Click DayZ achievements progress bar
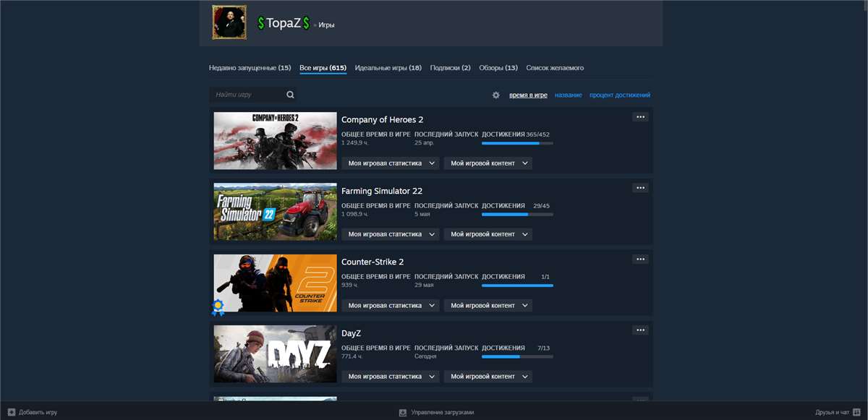This screenshot has height=420, width=868. tap(517, 356)
